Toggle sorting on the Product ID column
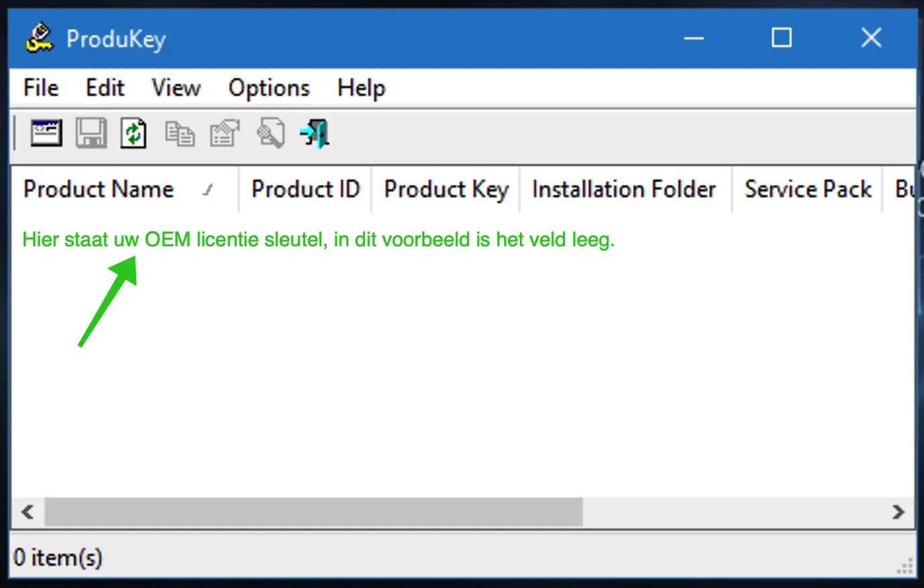 click(x=305, y=189)
